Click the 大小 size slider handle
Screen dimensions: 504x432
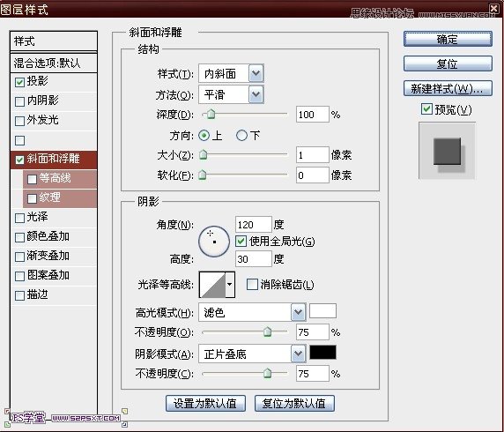click(203, 155)
